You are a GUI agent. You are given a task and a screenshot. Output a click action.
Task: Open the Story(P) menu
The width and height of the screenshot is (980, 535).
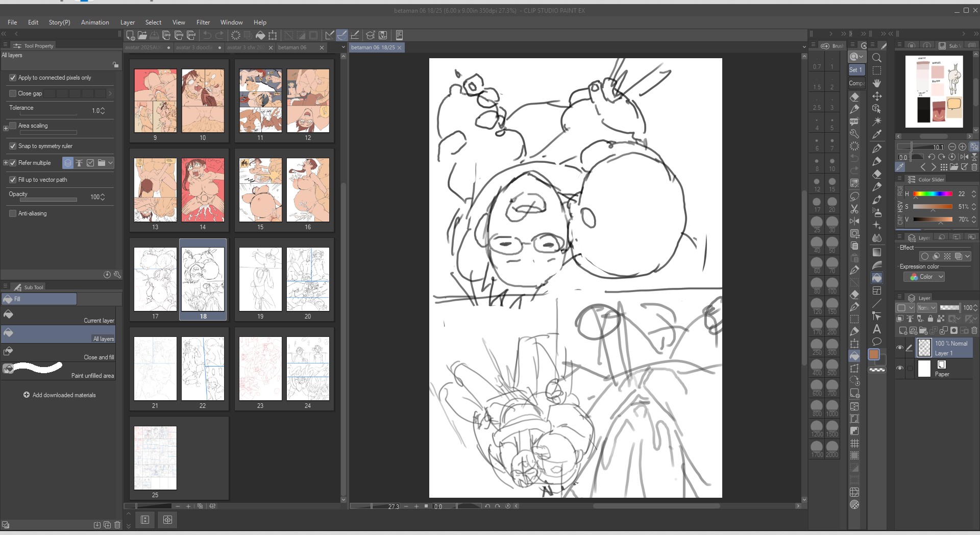[x=59, y=22]
